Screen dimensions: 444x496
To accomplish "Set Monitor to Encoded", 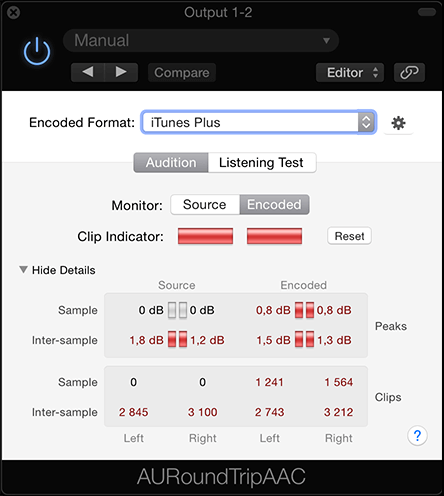I will pyautogui.click(x=274, y=204).
